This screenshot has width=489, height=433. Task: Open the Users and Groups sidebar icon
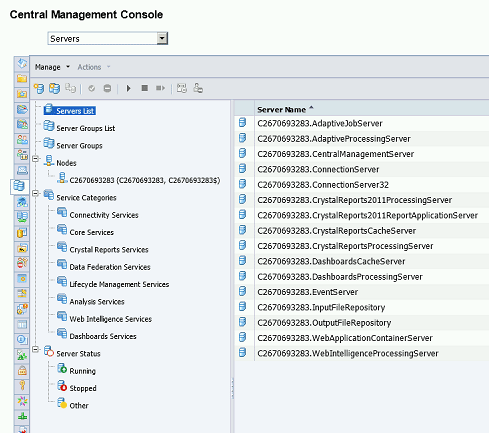22,140
